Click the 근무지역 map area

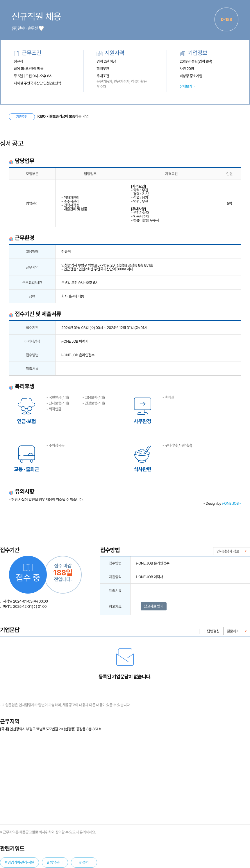click(x=125, y=780)
